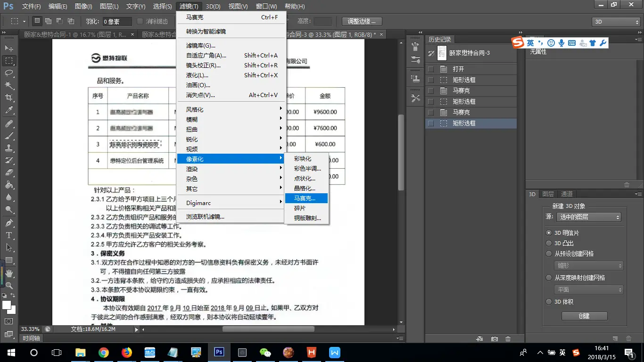Image resolution: width=644 pixels, height=362 pixels.
Task: Click Subtract from Selection mode icon
Action: click(x=60, y=21)
